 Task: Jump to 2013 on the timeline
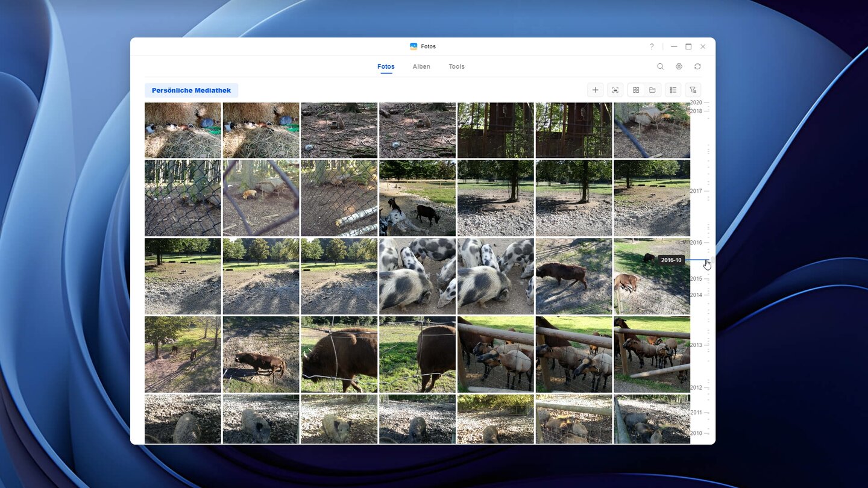(x=696, y=345)
